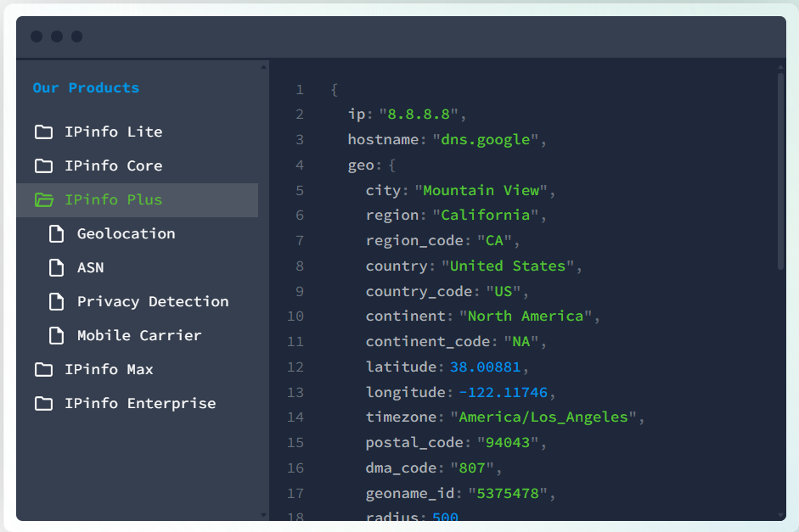799x532 pixels.
Task: Click the IPinfo Max folder icon
Action: pos(43,370)
